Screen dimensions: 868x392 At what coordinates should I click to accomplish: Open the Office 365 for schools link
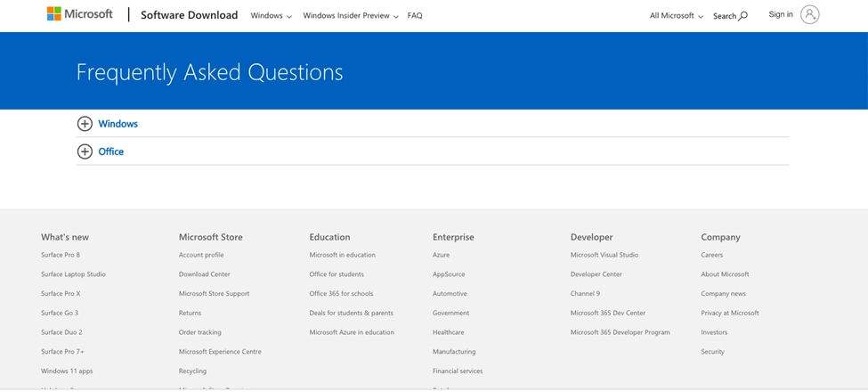pyautogui.click(x=341, y=293)
